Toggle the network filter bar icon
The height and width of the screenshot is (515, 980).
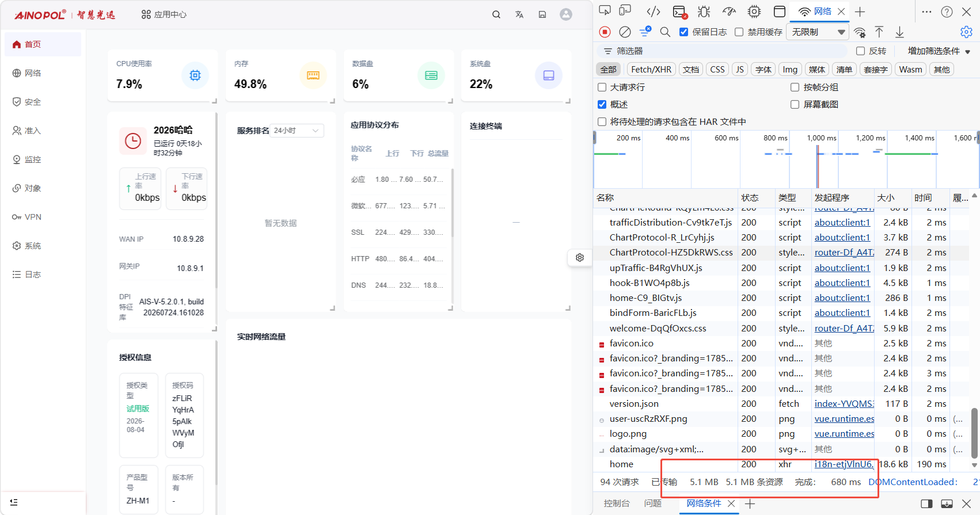[x=645, y=32]
